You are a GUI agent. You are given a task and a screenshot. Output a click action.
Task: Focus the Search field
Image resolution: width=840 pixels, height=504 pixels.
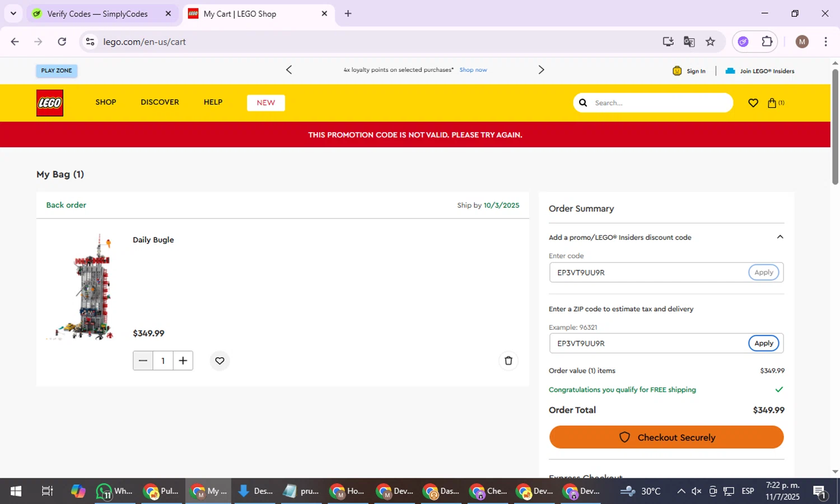[x=661, y=103]
